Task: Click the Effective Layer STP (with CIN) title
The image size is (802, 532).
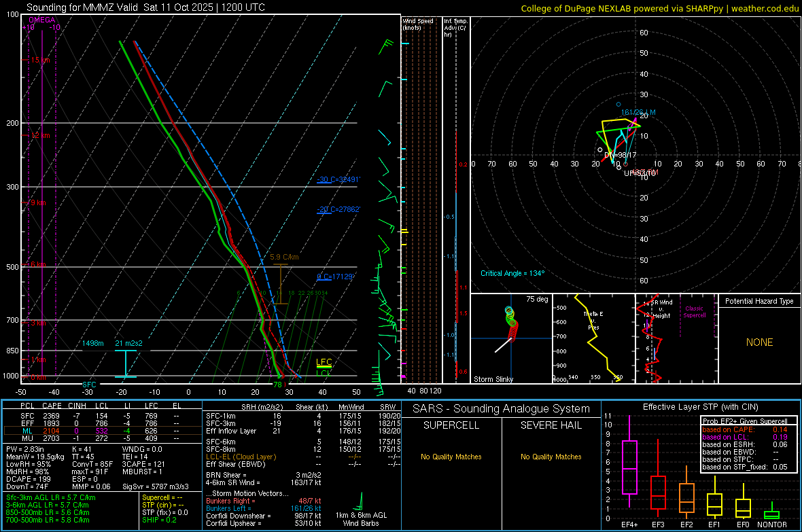Action: (x=700, y=407)
